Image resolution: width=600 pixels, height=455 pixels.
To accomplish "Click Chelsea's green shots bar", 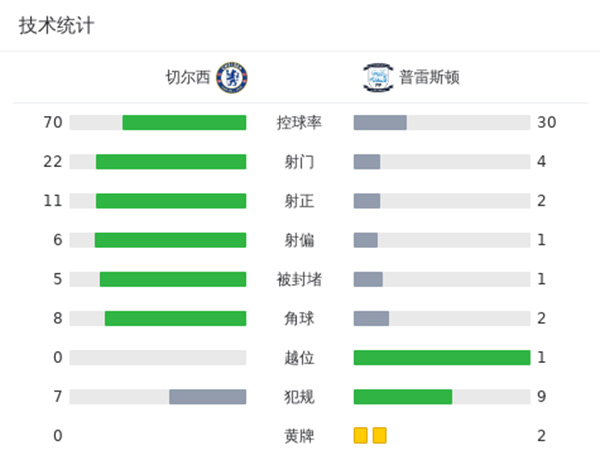I will [x=171, y=162].
